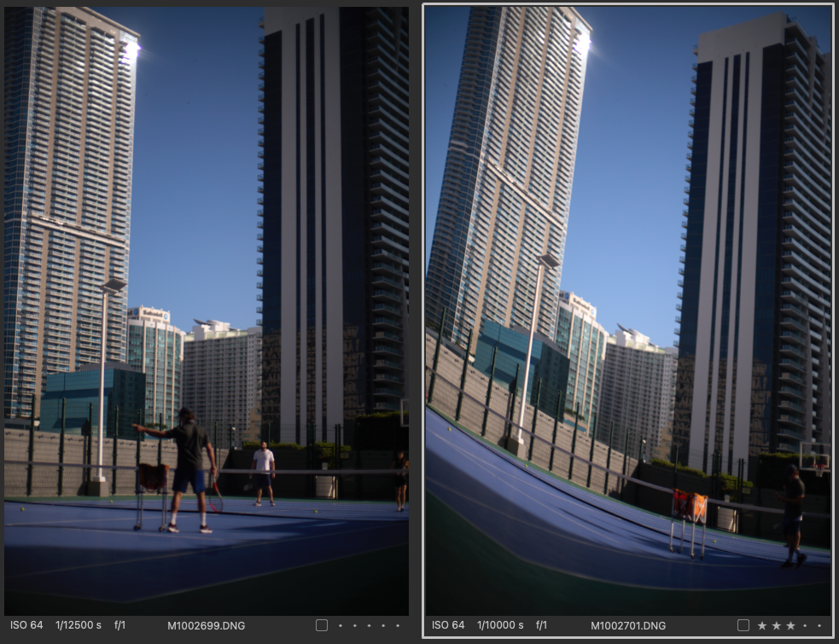This screenshot has width=839, height=644.
Task: Set five-star rating on M1002699.DNG
Action: point(398,625)
